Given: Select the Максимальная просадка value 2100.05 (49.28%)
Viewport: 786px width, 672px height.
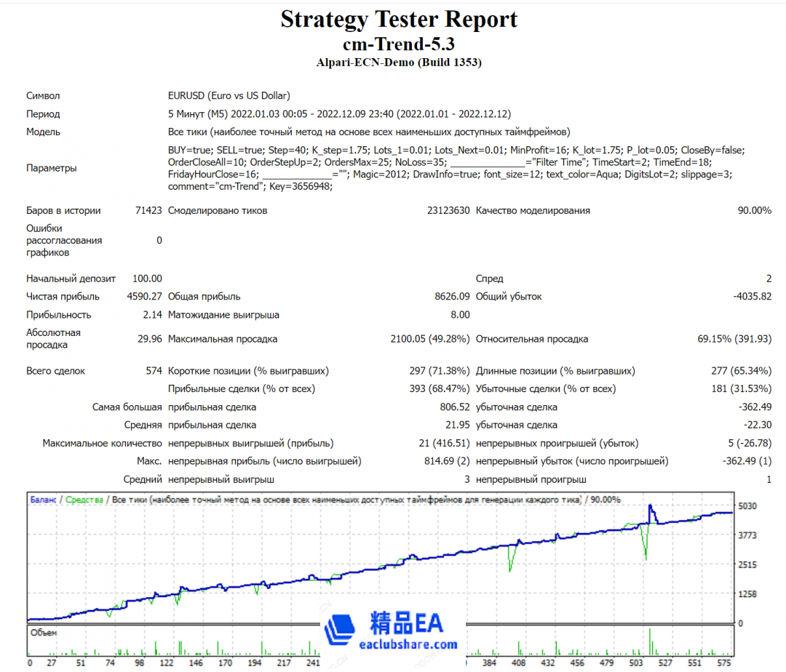Looking at the screenshot, I should coord(430,339).
